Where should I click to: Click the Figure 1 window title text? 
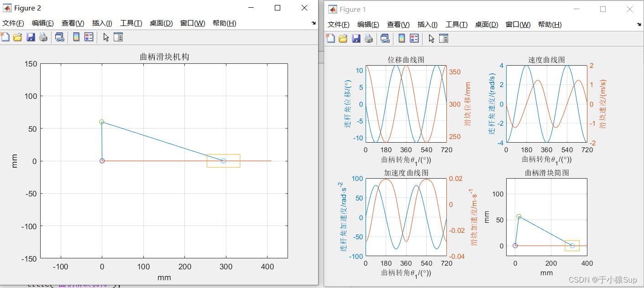[x=353, y=9]
